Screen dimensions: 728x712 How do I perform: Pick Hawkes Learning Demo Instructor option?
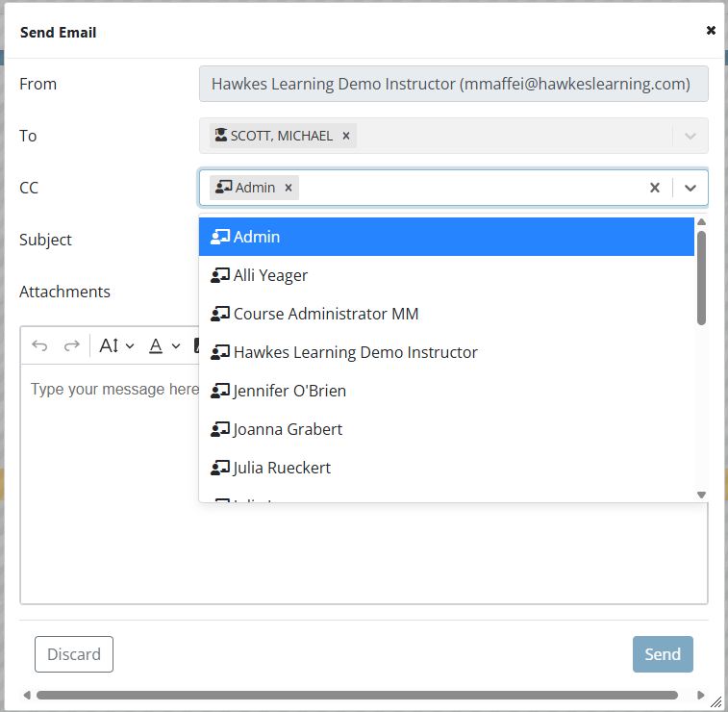445,352
